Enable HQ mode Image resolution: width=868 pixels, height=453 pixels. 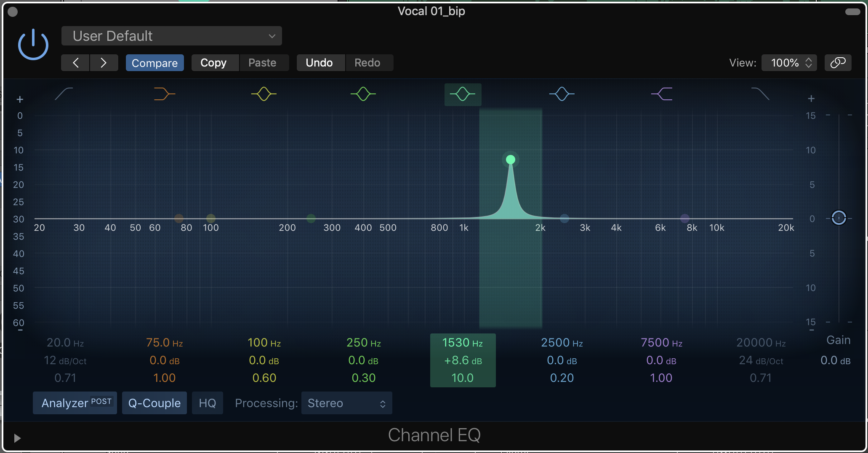207,403
